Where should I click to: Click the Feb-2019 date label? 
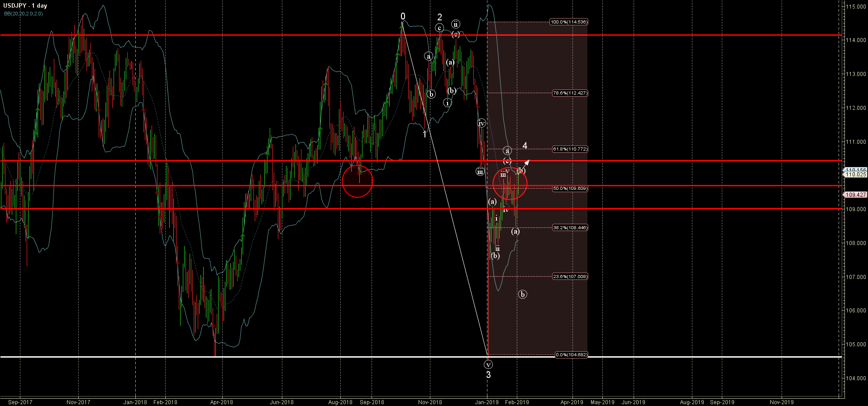tap(517, 402)
